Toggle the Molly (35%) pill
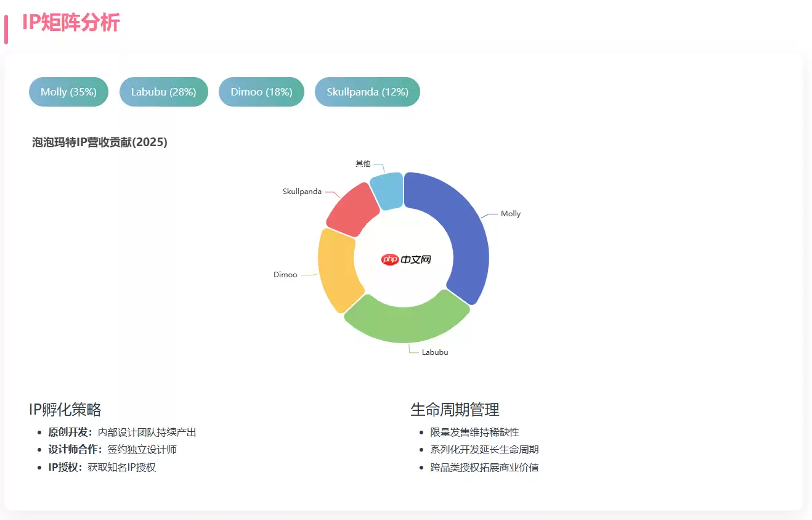This screenshot has height=520, width=812. (x=68, y=91)
